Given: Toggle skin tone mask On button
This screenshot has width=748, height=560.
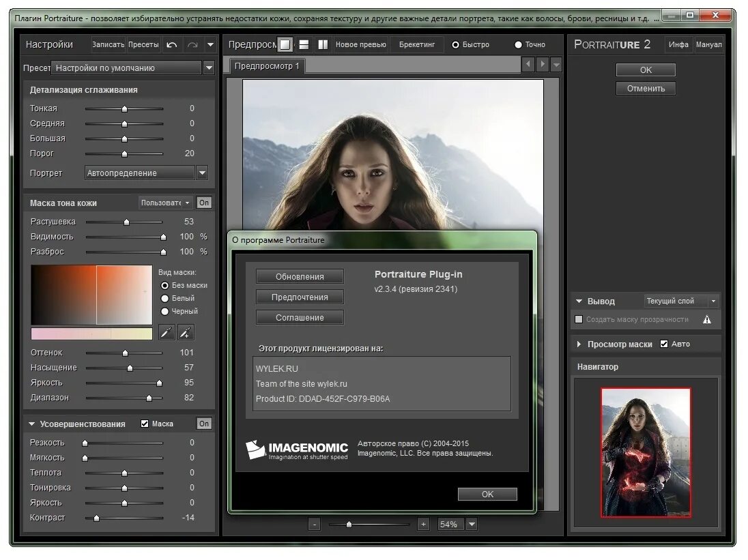Looking at the screenshot, I should (x=204, y=203).
